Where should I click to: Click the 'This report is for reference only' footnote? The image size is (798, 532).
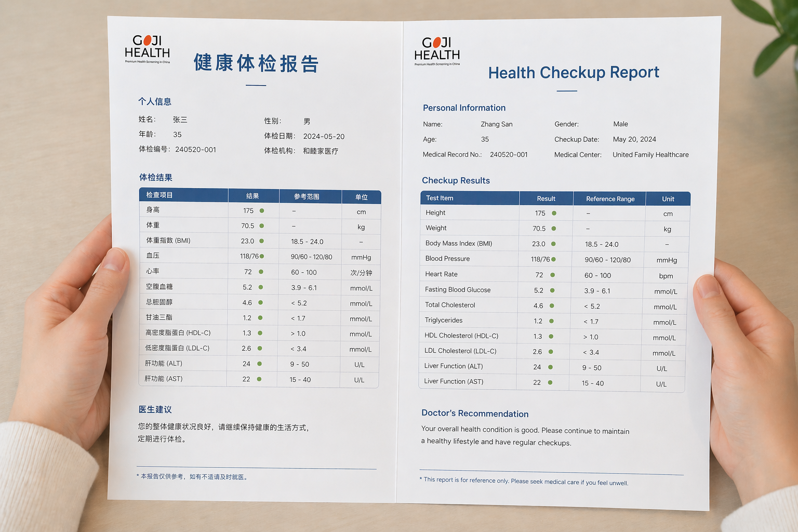click(524, 481)
